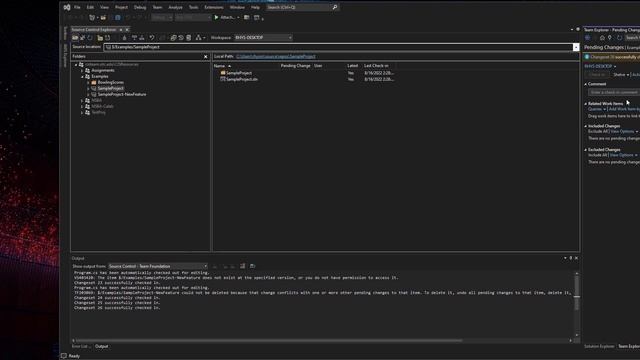Open the Team menu
640x360 pixels.
(157, 7)
